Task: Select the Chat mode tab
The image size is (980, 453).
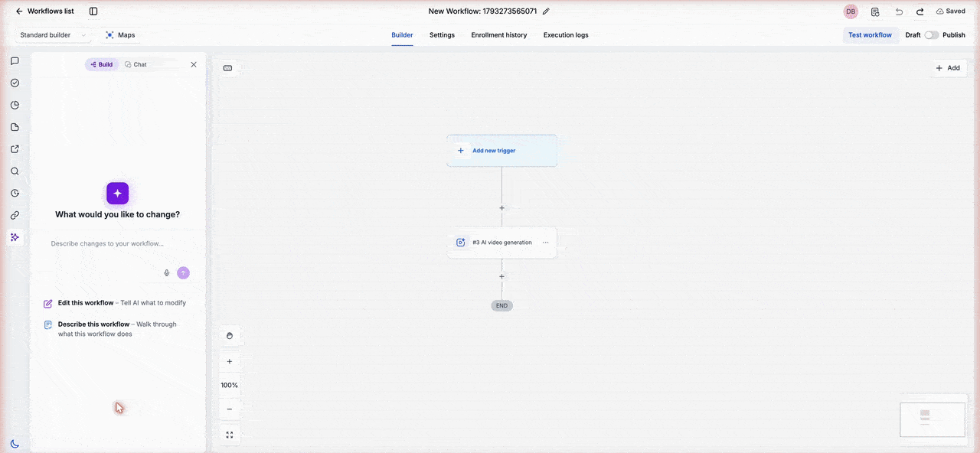Action: click(136, 65)
